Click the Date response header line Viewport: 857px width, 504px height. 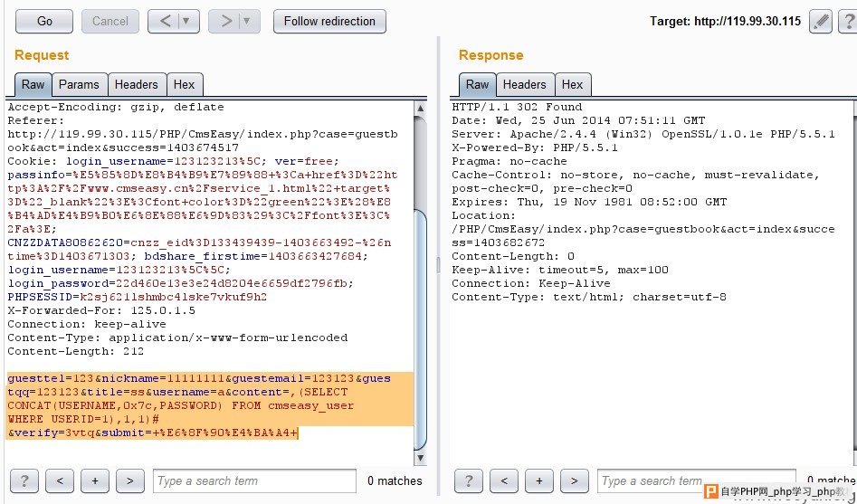[578, 120]
